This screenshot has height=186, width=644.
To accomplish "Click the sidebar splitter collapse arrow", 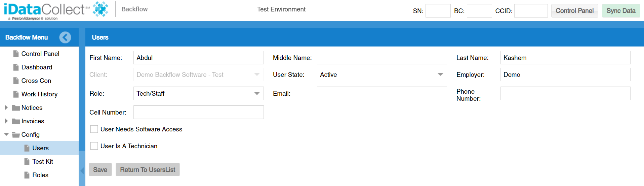I will click(82, 170).
